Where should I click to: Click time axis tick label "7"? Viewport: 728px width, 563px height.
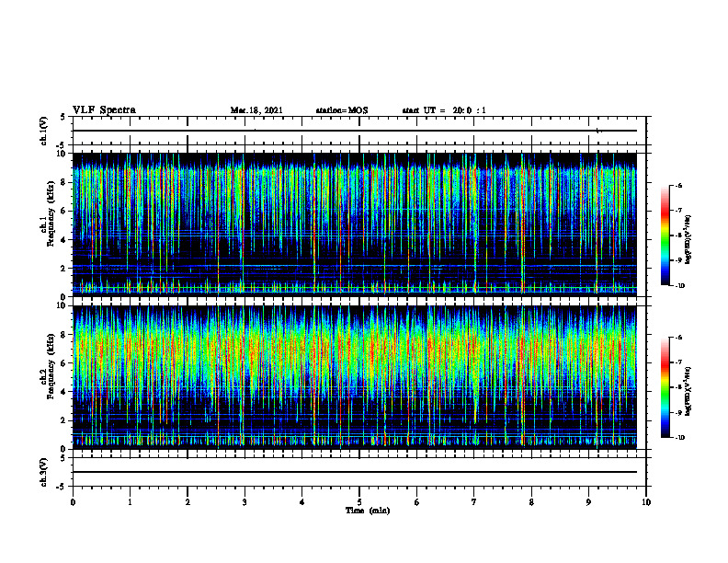(474, 502)
